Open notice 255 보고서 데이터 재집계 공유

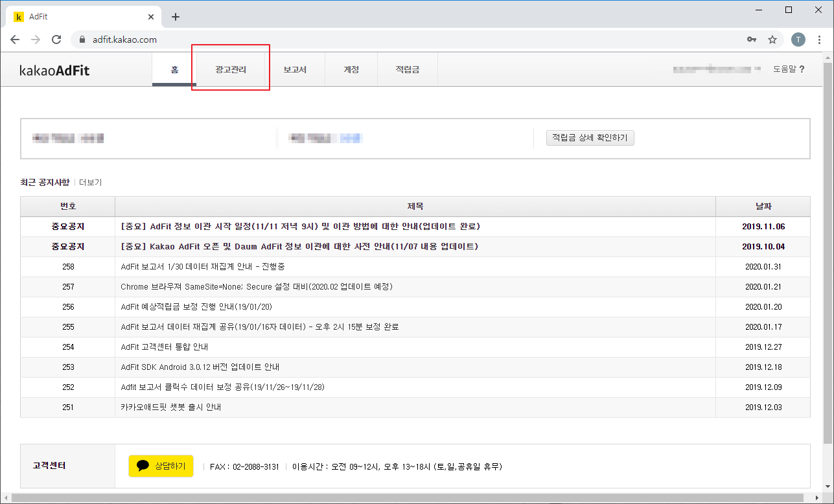tap(260, 327)
